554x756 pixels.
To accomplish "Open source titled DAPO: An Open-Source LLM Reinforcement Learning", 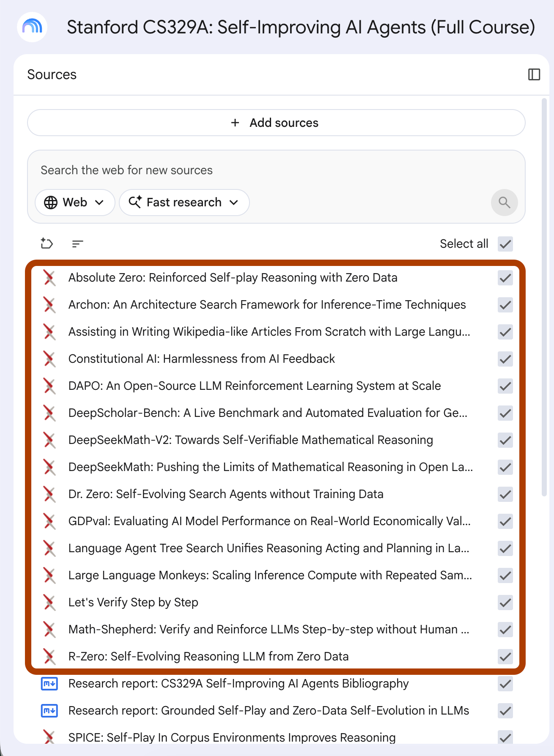I will pos(255,386).
